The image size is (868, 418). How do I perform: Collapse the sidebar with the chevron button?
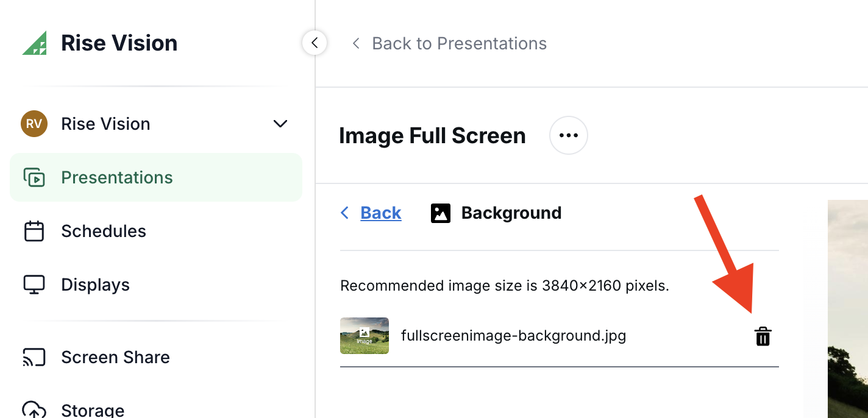tap(315, 43)
